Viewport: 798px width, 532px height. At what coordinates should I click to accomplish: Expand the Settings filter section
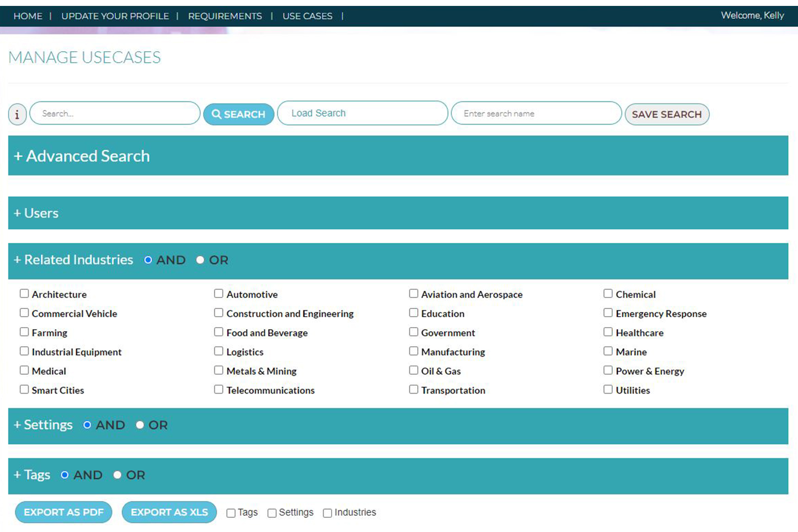(x=43, y=425)
